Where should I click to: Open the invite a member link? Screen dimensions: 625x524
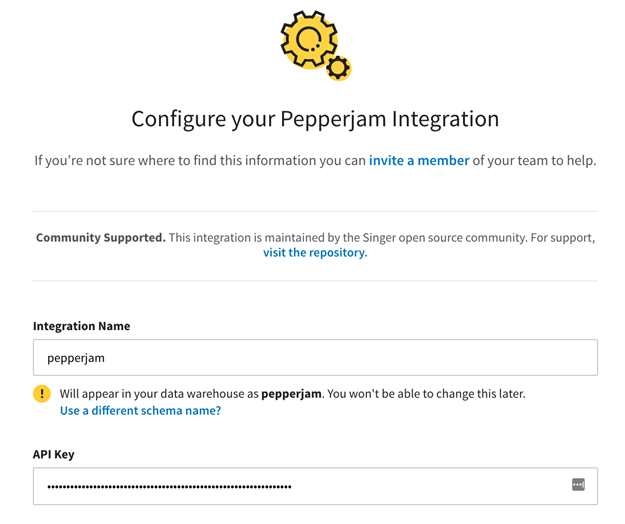pos(419,161)
